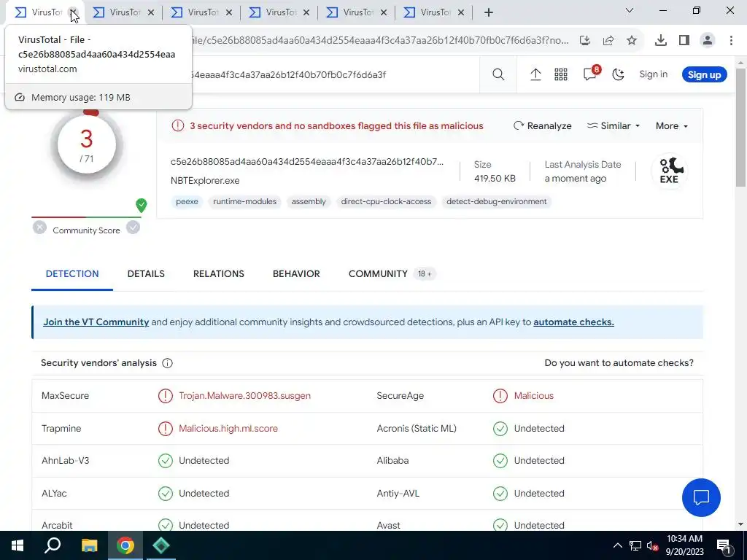Expand the Similar dropdown
Viewport: 747px width, 560px height.
pos(613,125)
